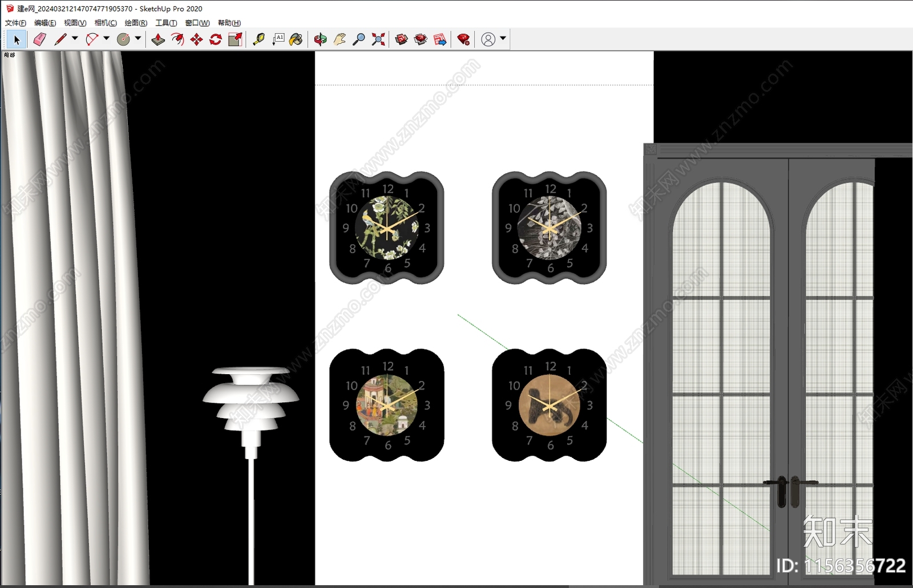The height and width of the screenshot is (588, 913).
Task: Select the Eraser tool
Action: (x=39, y=39)
